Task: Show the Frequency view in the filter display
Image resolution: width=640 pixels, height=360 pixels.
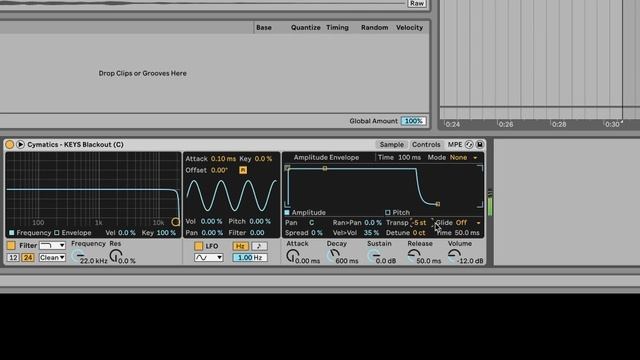Action: coord(29,233)
